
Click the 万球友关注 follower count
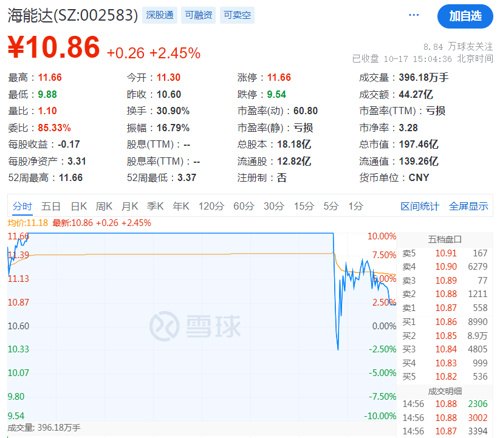point(458,47)
